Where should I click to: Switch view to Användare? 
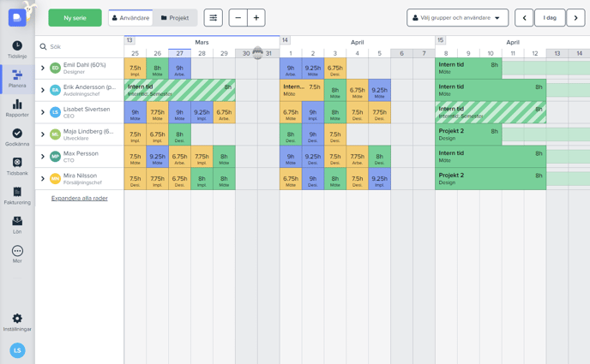pos(130,18)
